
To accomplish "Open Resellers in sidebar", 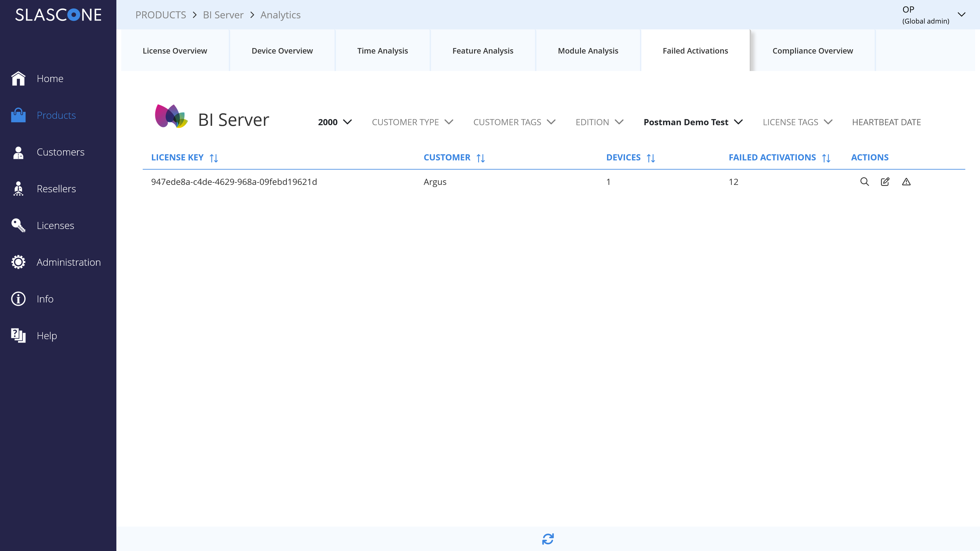I will coord(56,189).
